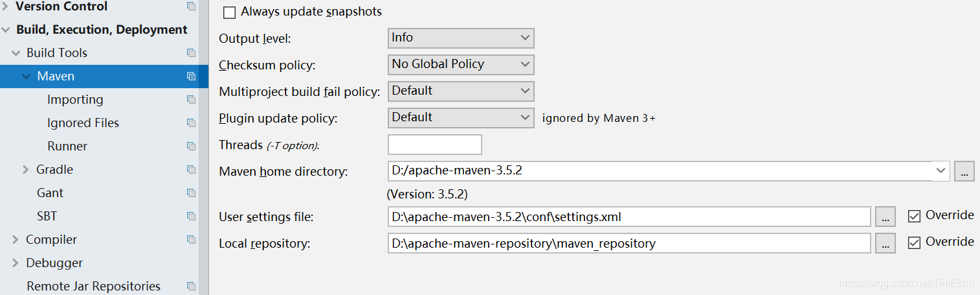Open the Checksum policy dropdown
The width and height of the screenshot is (980, 295).
[461, 64]
